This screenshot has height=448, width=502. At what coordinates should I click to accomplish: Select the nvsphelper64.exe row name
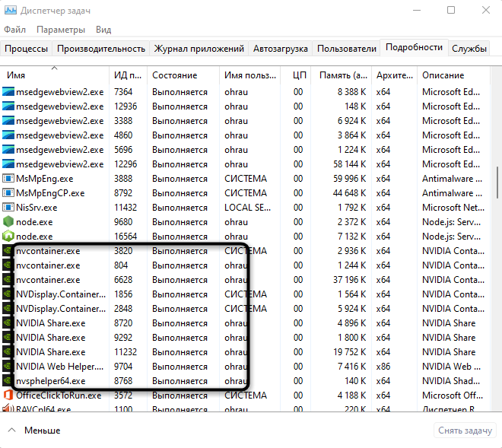pyautogui.click(x=51, y=381)
